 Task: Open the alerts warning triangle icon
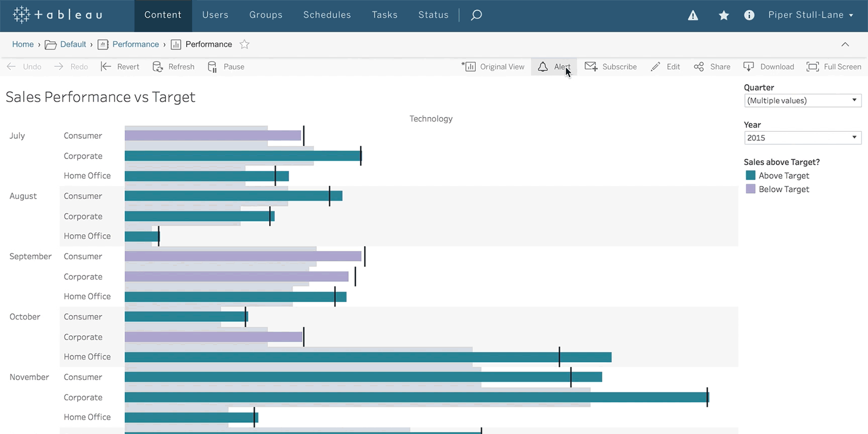tap(693, 15)
